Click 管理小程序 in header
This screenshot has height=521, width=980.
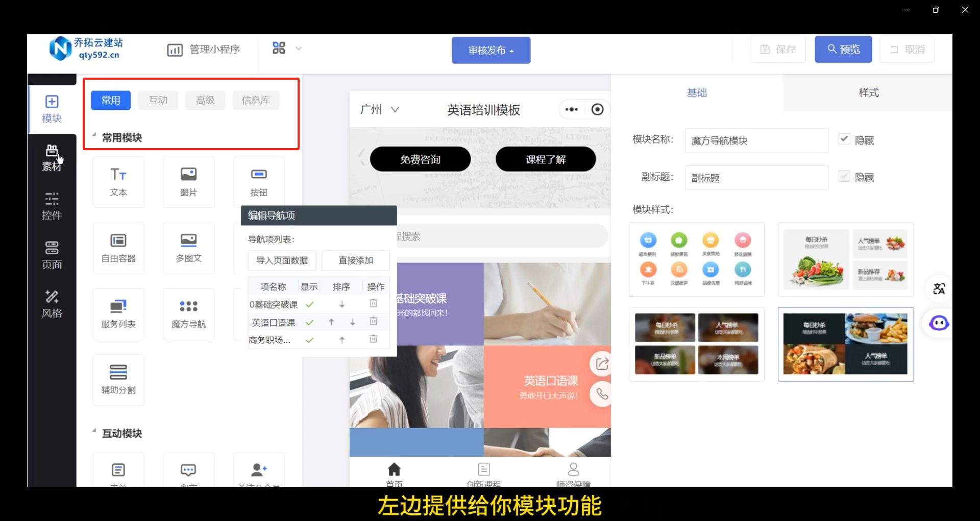click(x=203, y=50)
